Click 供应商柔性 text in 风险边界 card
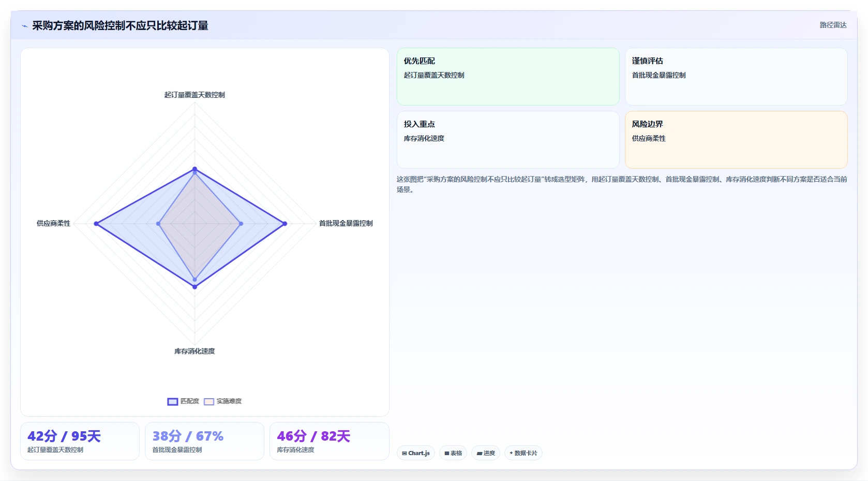Viewport: 868px width, 481px height. coord(649,138)
